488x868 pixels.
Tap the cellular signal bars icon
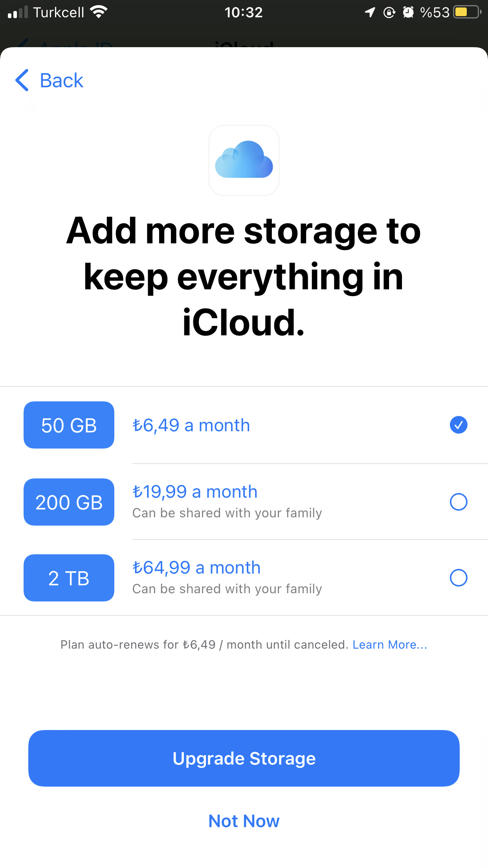18,12
